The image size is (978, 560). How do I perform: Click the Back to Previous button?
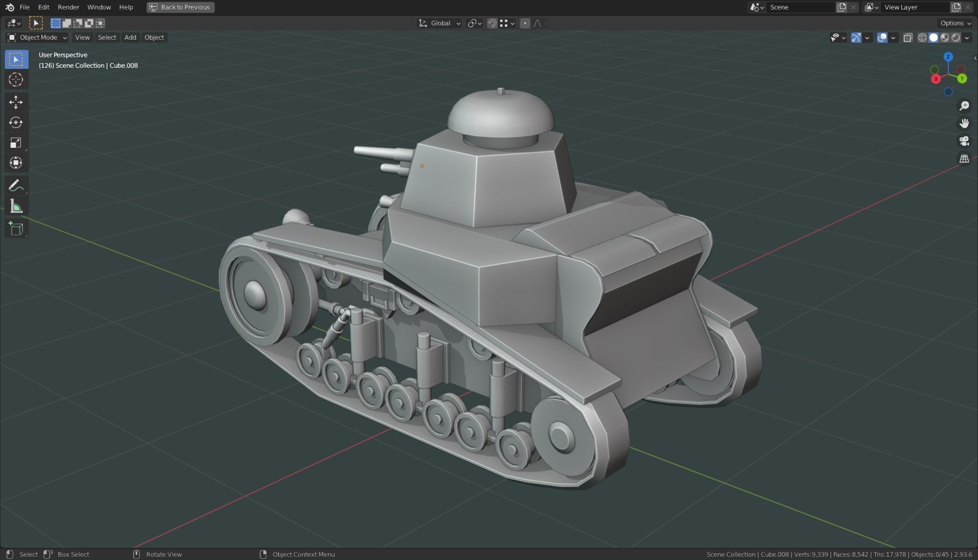tap(181, 7)
